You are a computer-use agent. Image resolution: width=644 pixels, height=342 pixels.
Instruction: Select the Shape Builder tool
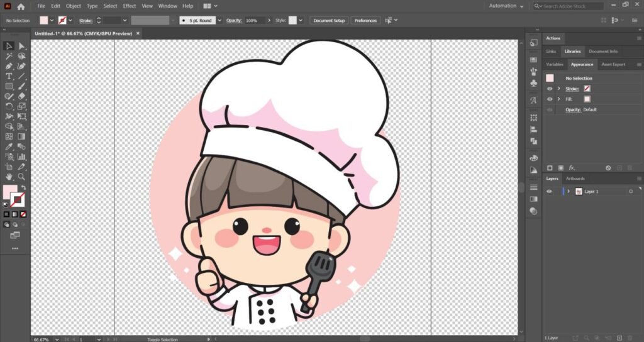coord(9,126)
